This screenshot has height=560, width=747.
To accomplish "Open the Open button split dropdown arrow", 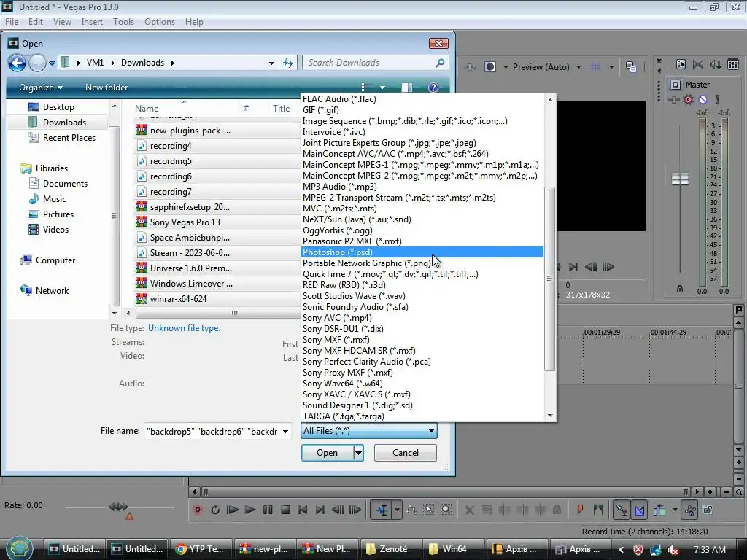I will 358,453.
